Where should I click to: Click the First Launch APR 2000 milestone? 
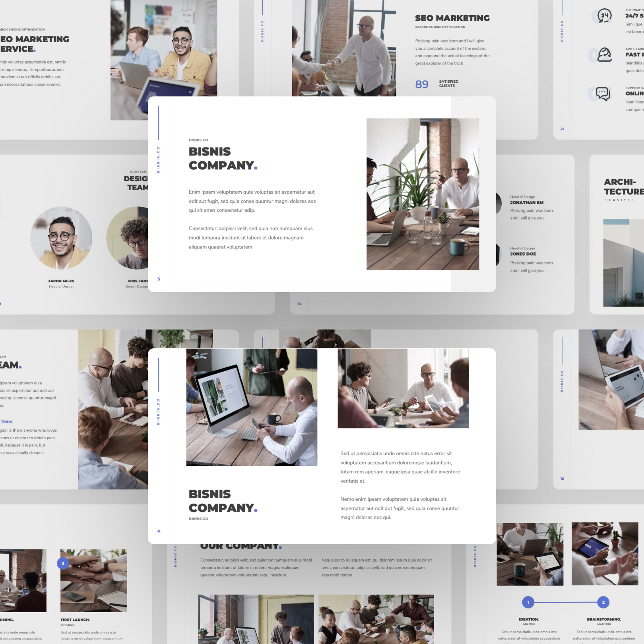[75, 619]
